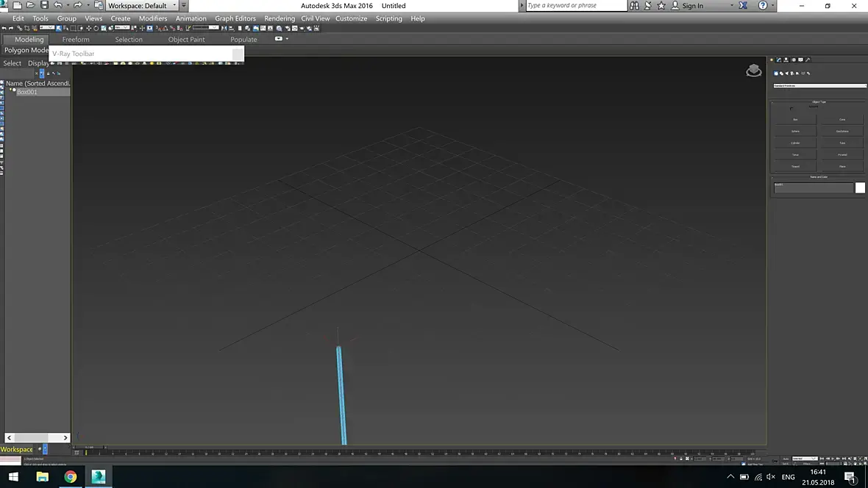Save the scene with floppy disk icon
The height and width of the screenshot is (488, 868).
pos(44,5)
